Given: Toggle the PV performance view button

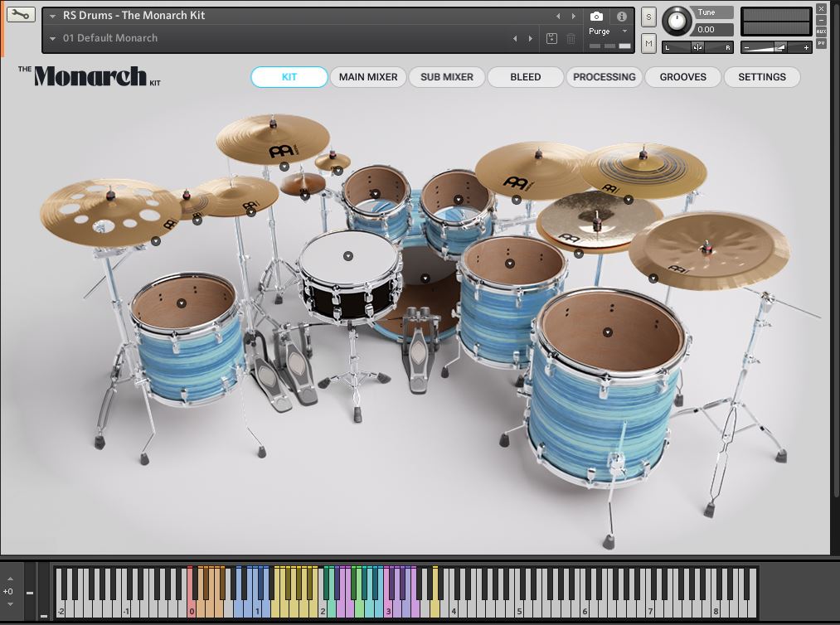Looking at the screenshot, I should (x=821, y=43).
